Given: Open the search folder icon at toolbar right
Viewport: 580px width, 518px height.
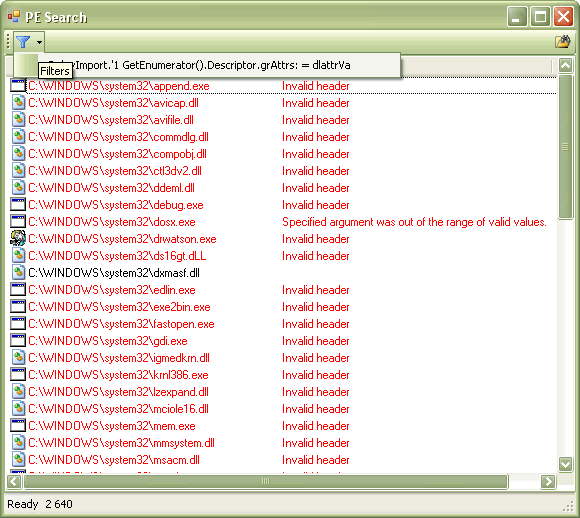Looking at the screenshot, I should 563,41.
